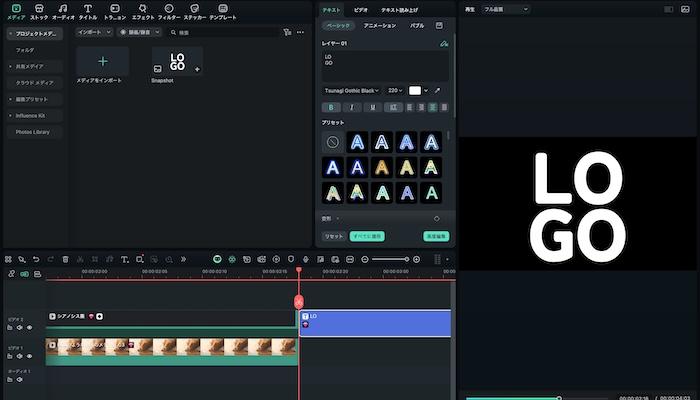Toggle italic text formatting

point(351,107)
